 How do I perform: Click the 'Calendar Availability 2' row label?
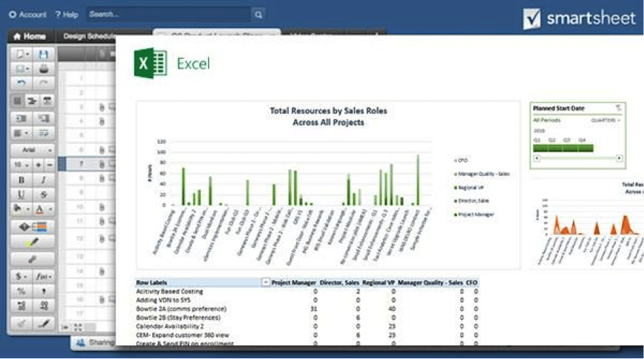(x=170, y=326)
